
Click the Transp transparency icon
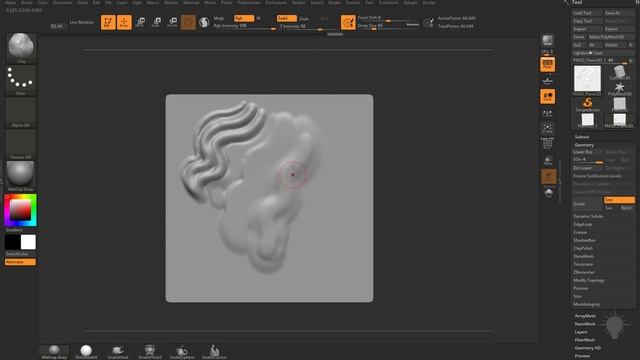[548, 160]
